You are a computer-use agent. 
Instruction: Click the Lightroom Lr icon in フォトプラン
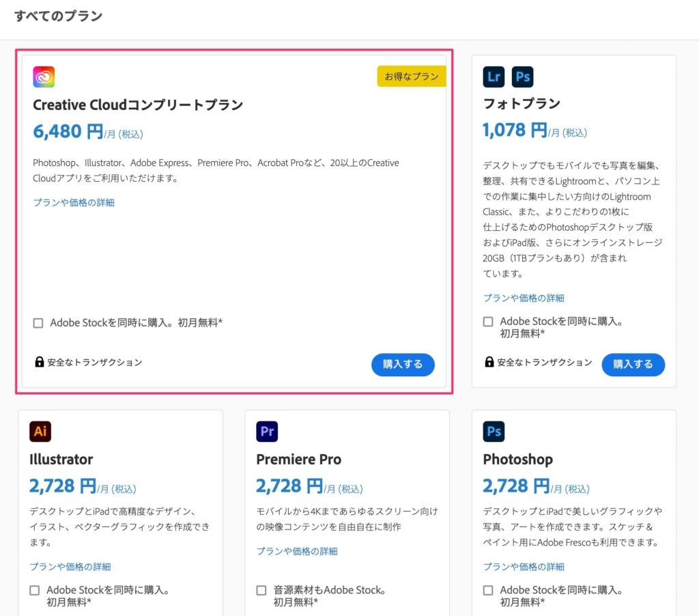494,76
